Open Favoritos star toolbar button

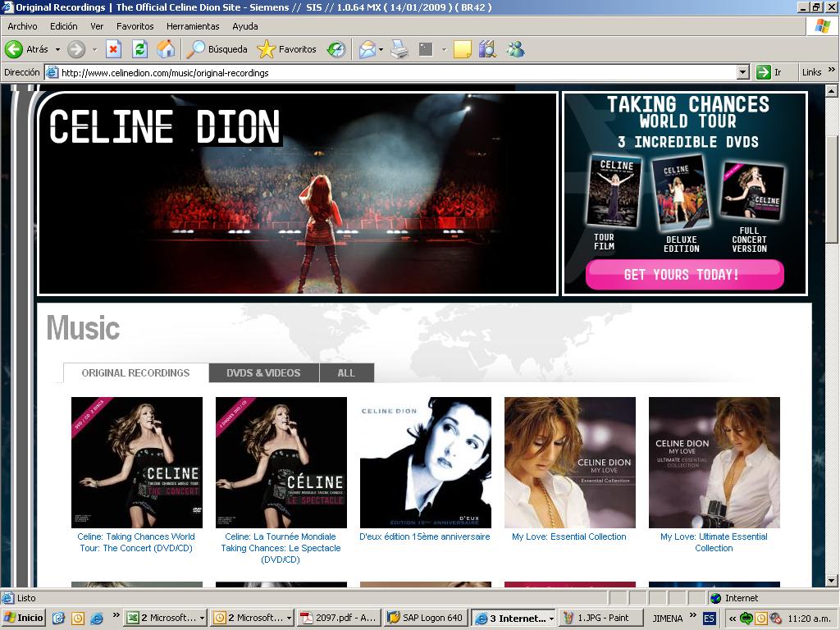[x=287, y=49]
